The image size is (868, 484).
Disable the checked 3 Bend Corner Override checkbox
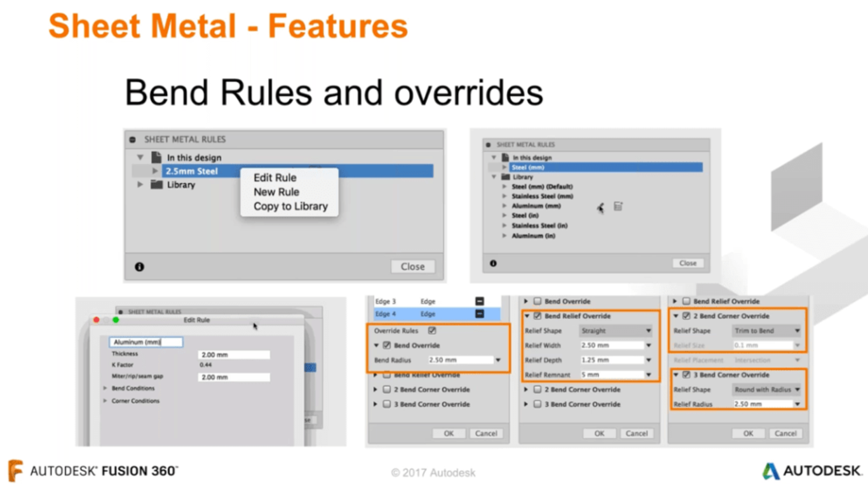pyautogui.click(x=686, y=375)
